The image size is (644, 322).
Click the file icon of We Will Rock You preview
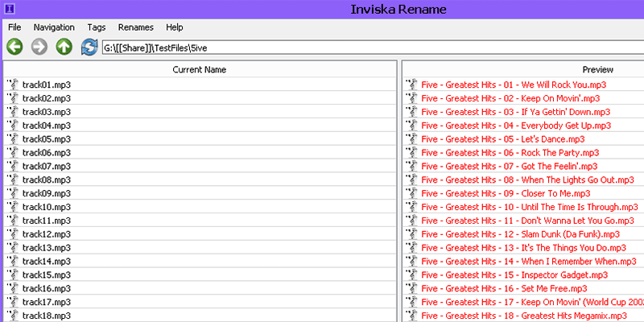[412, 85]
